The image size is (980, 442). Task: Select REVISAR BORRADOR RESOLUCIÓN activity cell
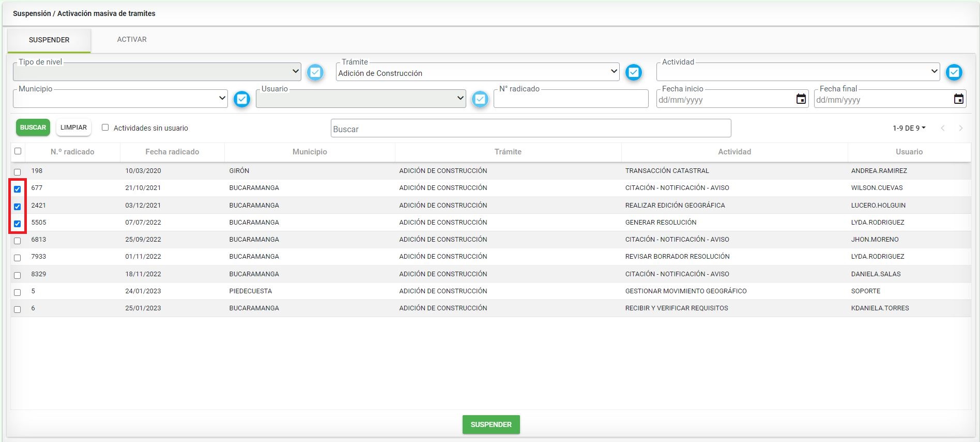678,257
